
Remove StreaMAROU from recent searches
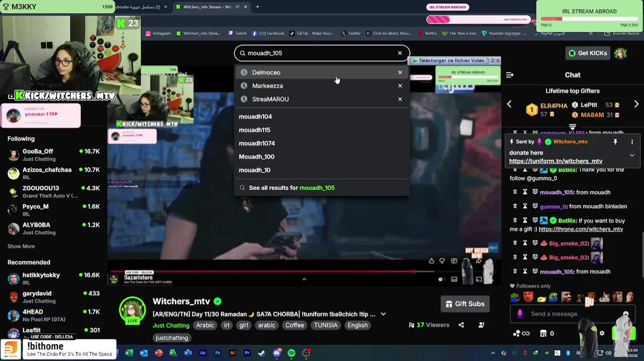[400, 99]
